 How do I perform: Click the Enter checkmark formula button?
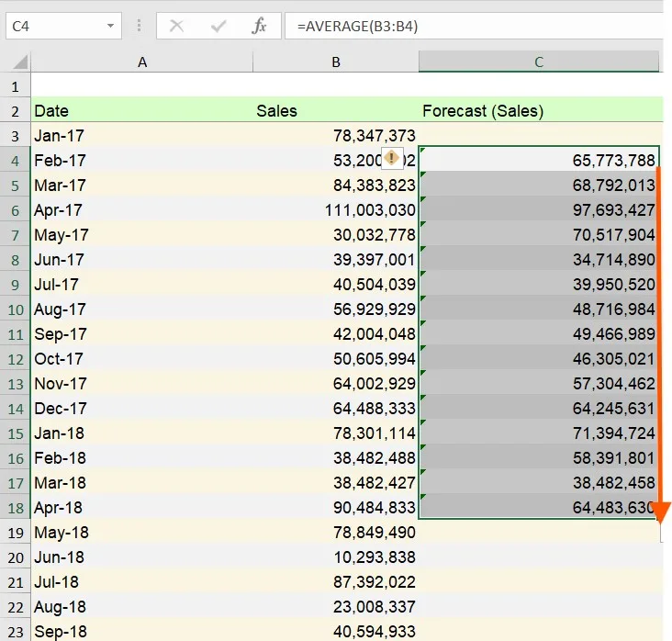tap(218, 26)
